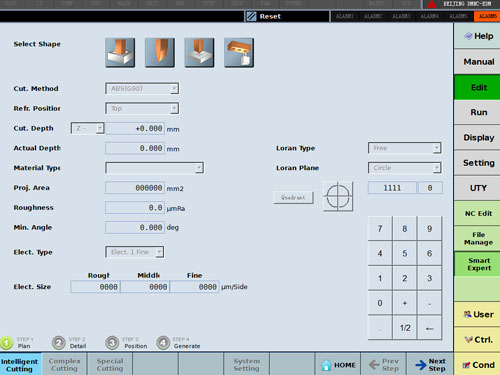Select the third electrode-on-plate shape icon
This screenshot has height=375, width=500.
tap(199, 53)
